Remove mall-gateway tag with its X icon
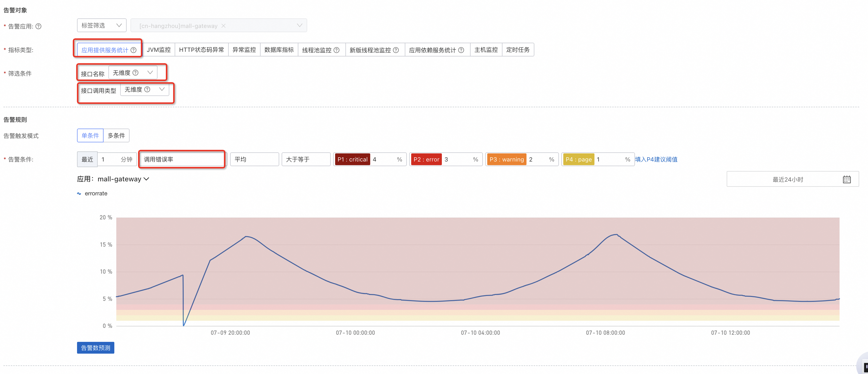This screenshot has width=868, height=374. pyautogui.click(x=224, y=26)
